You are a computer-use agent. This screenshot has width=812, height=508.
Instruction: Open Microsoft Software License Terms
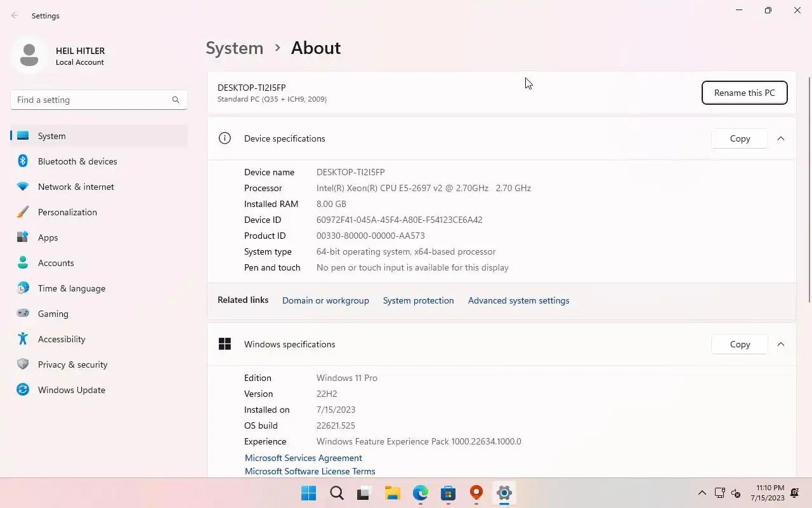pos(310,471)
